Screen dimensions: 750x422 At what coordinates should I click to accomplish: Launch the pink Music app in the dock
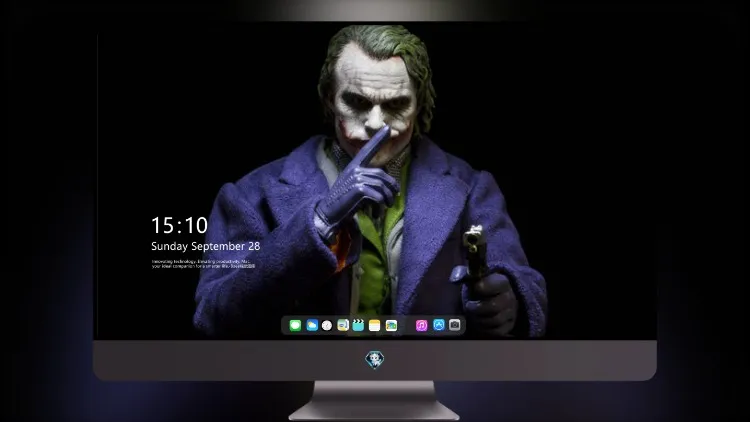pos(421,325)
